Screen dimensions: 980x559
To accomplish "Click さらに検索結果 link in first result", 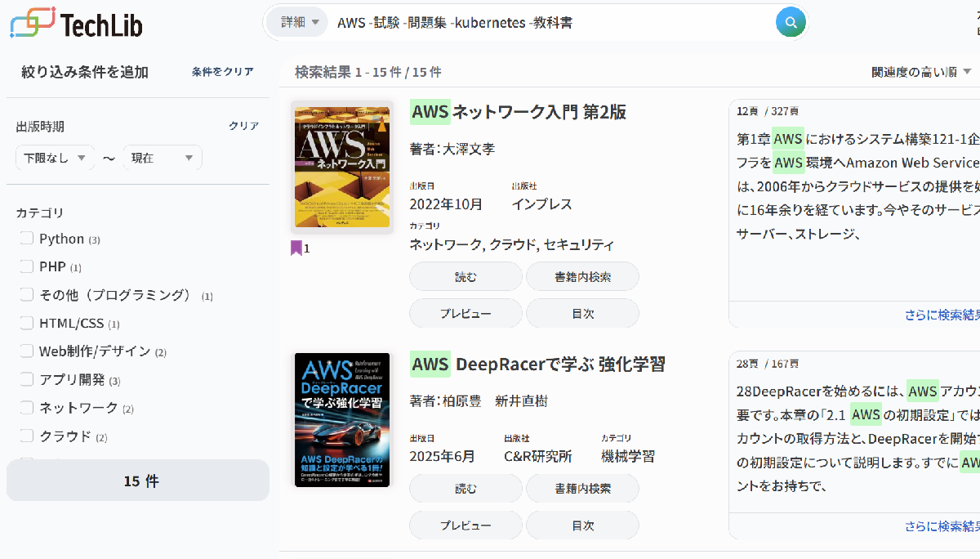I will tap(942, 315).
